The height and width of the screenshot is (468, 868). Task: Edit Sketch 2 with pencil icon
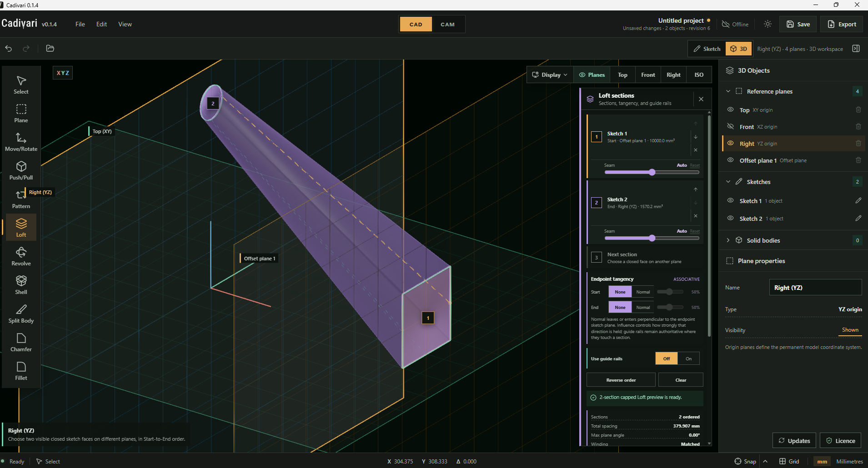coord(858,218)
